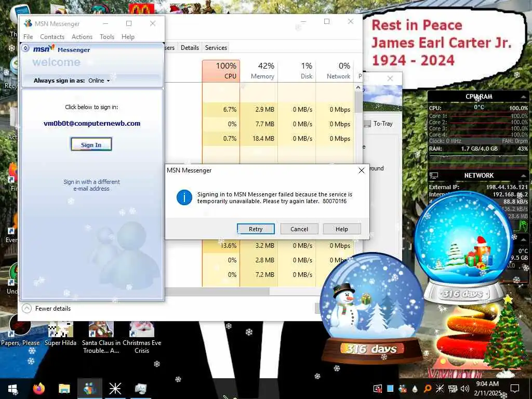This screenshot has height=399, width=532.
Task: Open the Windows Start menu
Action: pos(13,389)
